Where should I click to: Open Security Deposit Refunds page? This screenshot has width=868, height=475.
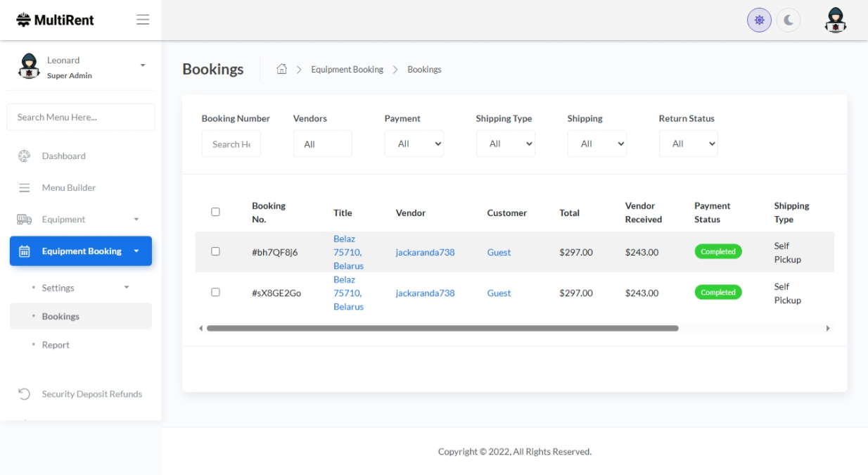(x=91, y=394)
